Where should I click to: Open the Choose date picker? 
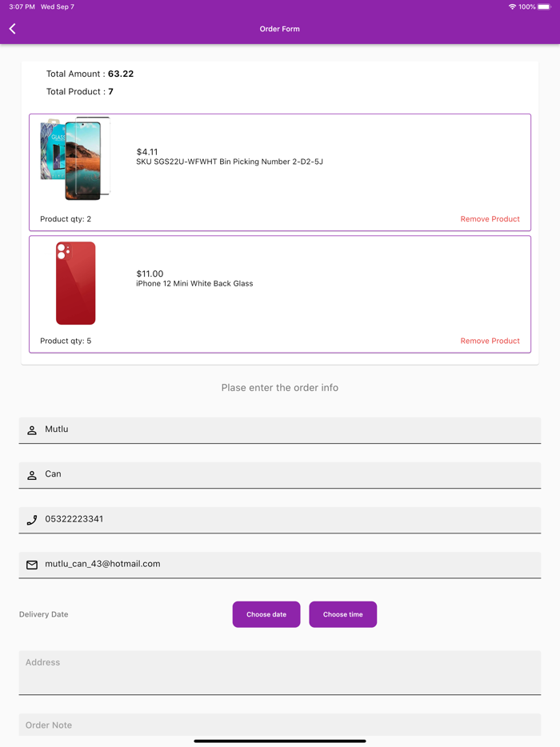[266, 614]
